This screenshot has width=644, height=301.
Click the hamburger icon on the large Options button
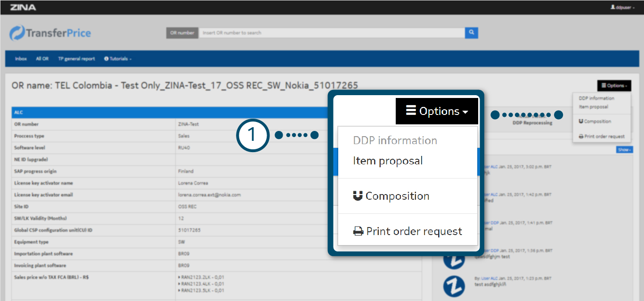tap(411, 111)
